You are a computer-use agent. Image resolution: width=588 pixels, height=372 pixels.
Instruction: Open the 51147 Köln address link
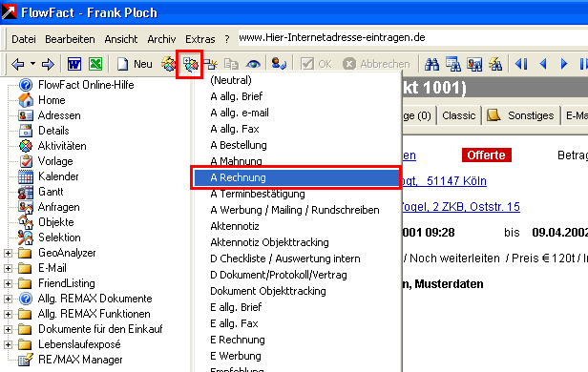coord(456,181)
